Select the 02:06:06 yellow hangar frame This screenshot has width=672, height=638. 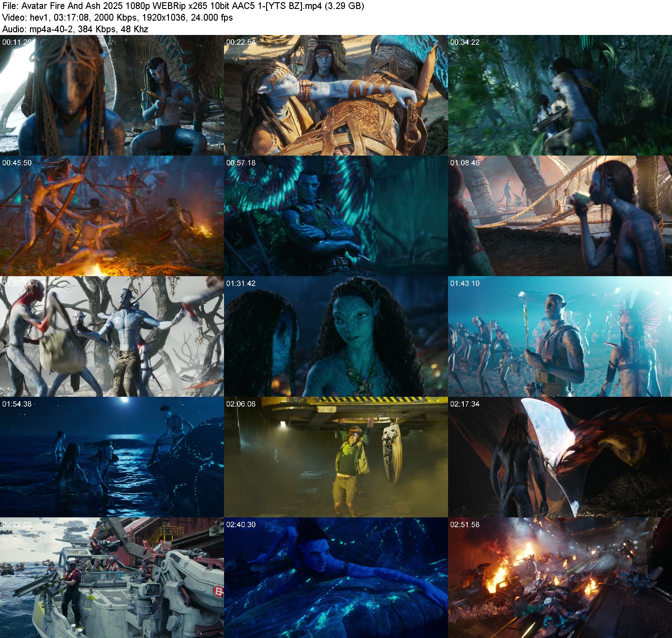coord(336,457)
